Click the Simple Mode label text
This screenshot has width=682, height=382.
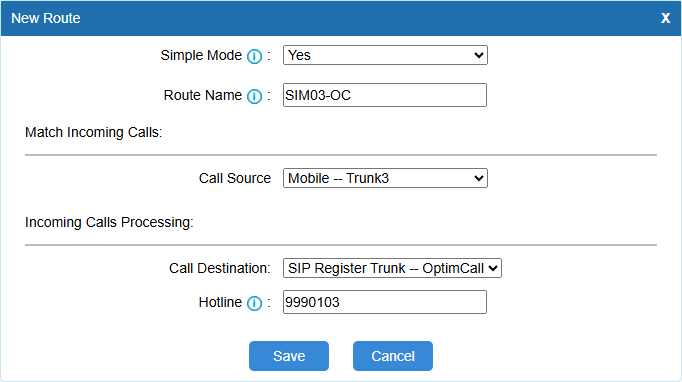(201, 55)
